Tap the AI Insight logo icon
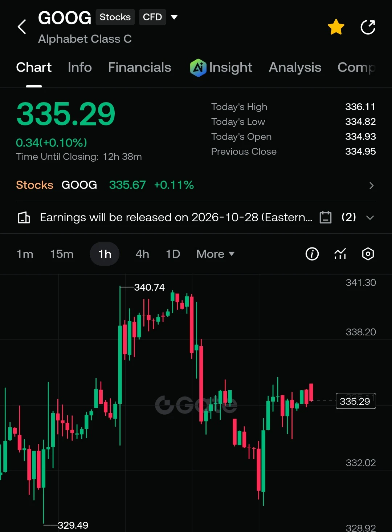The width and height of the screenshot is (392, 532). (198, 68)
